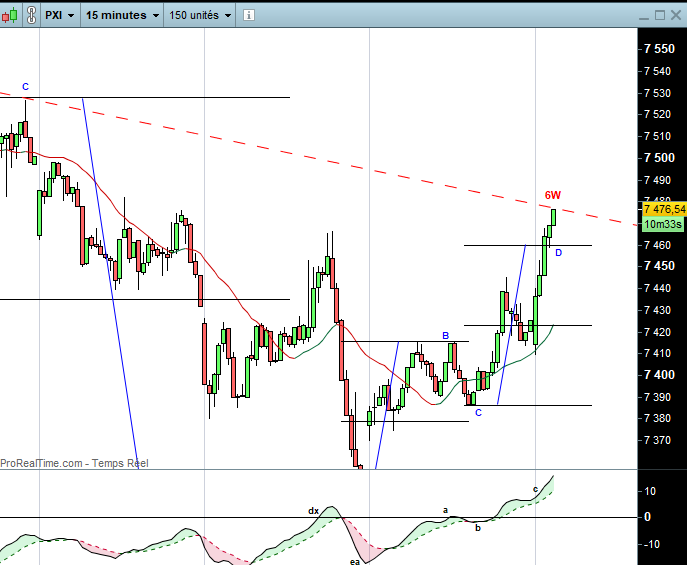This screenshot has width=687, height=565.
Task: Minimize the chart window
Action: 644,16
